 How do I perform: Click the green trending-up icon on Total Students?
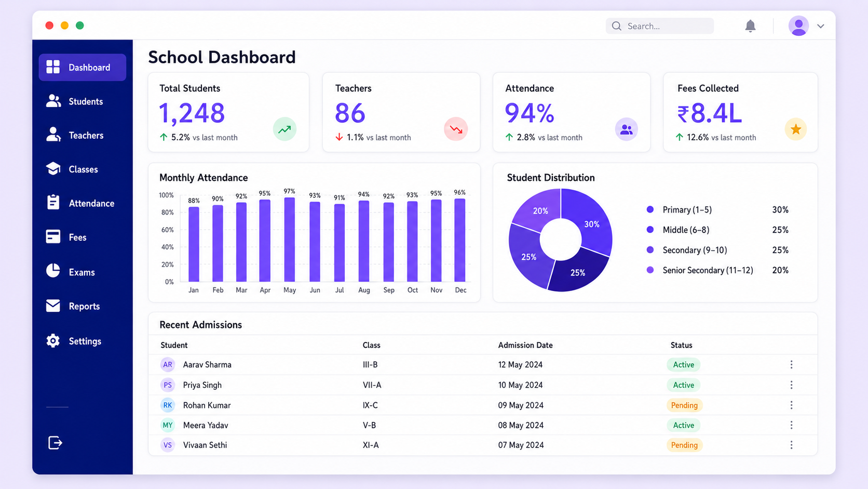tap(284, 129)
